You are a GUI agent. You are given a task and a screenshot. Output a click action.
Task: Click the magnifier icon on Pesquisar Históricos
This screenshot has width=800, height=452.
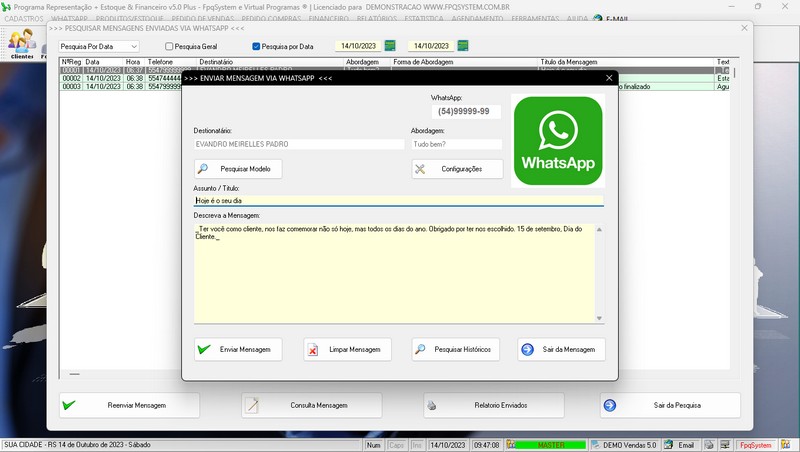pos(422,350)
